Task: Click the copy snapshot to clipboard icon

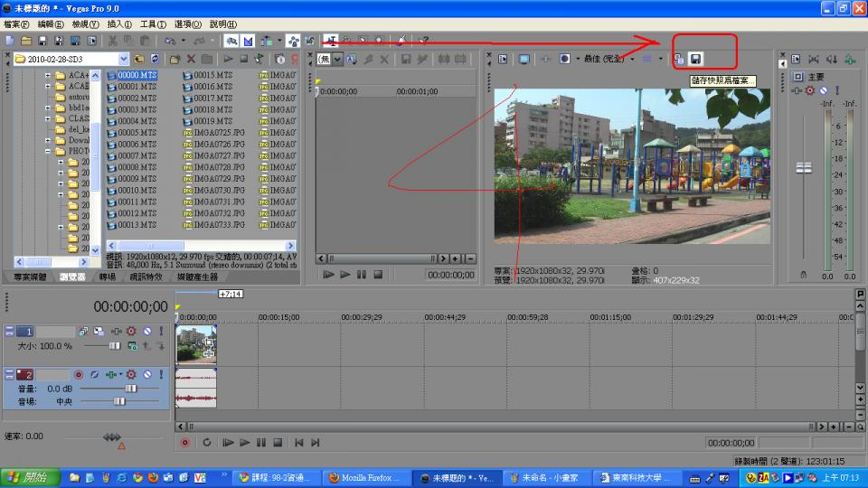Action: pyautogui.click(x=680, y=59)
